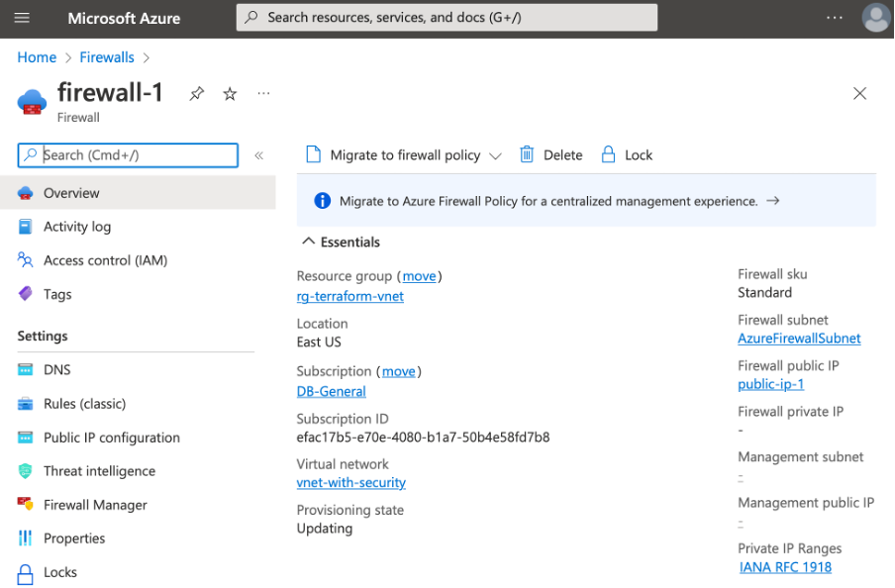Expand the Migrate to firewall policy dropdown arrow

point(495,155)
